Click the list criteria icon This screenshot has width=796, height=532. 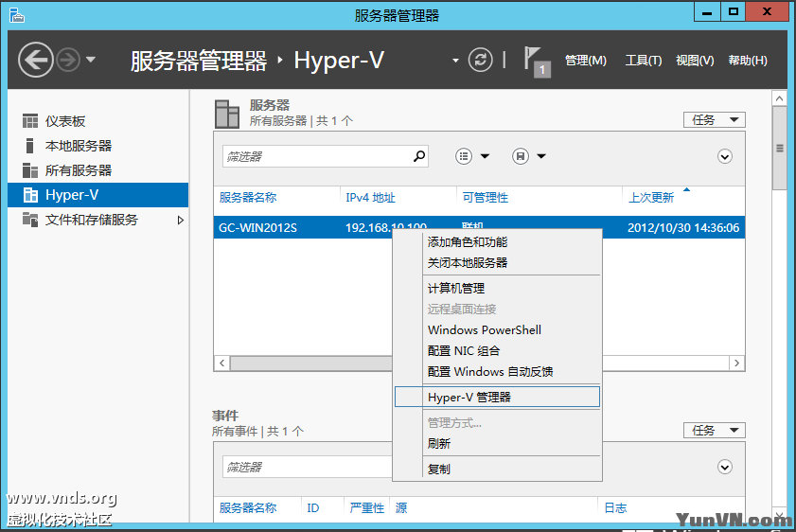[x=464, y=156]
